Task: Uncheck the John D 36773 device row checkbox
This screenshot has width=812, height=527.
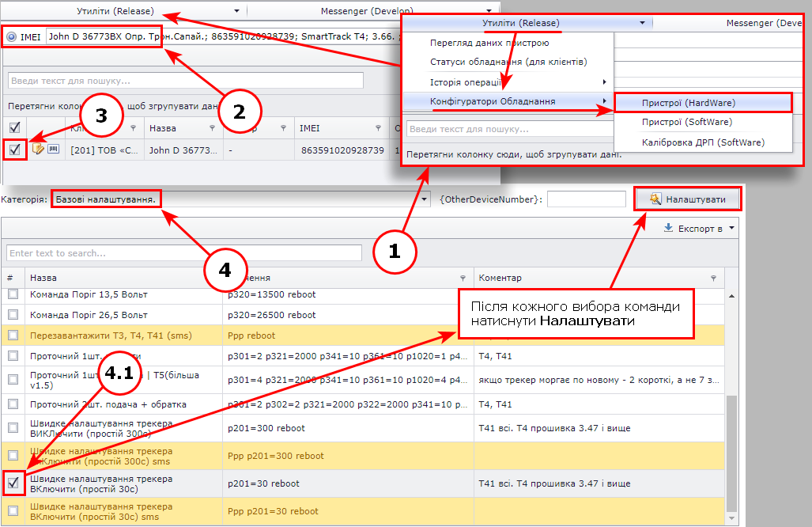Action: pyautogui.click(x=15, y=150)
